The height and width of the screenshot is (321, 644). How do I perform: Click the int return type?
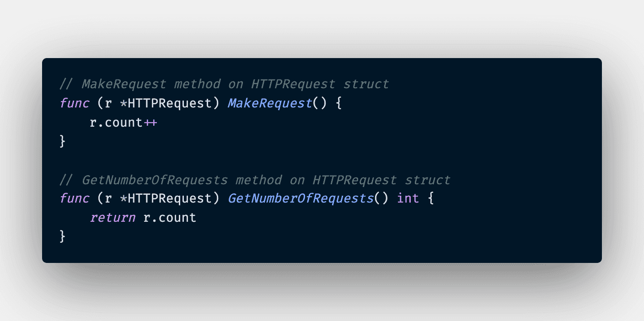tap(408, 198)
